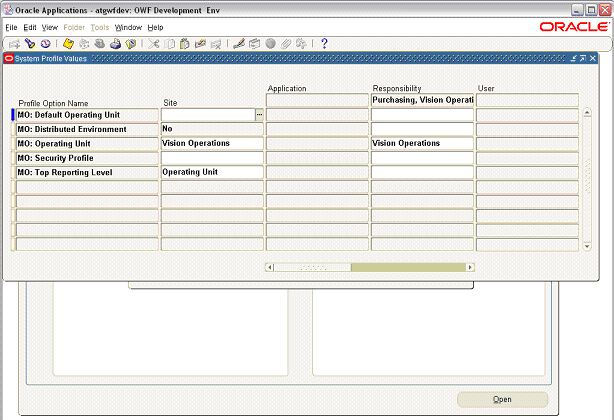This screenshot has height=420, width=614.
Task: Click the 'Purchasing, Vision Operati' responsibility header field
Action: coord(423,100)
